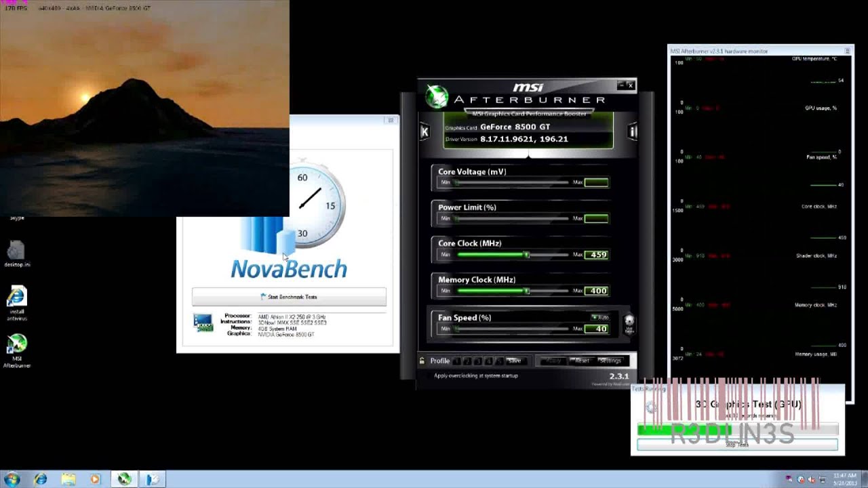This screenshot has height=488, width=868.
Task: Click the MSI Afterburner dragon logo
Action: point(437,96)
